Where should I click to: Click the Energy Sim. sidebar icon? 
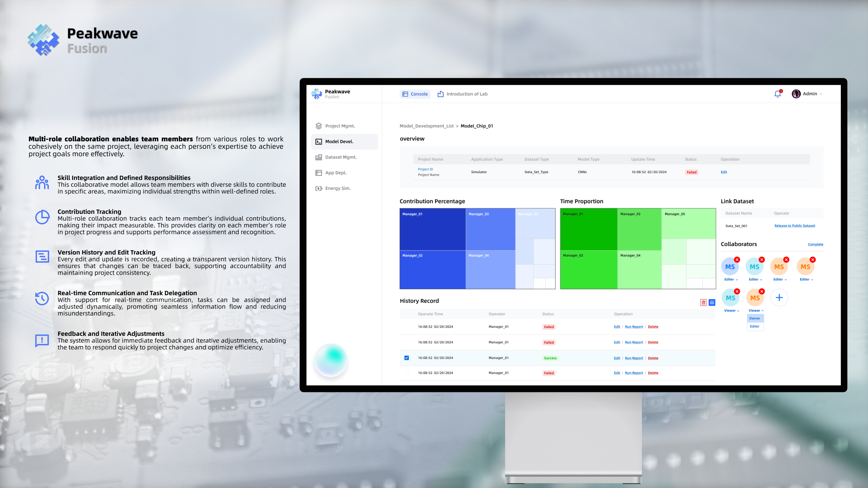coord(319,188)
